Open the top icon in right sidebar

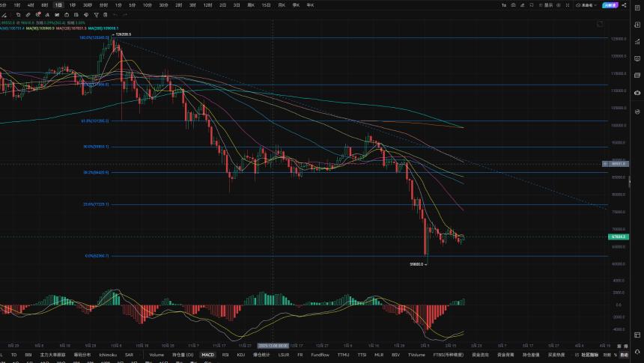pos(637,7)
